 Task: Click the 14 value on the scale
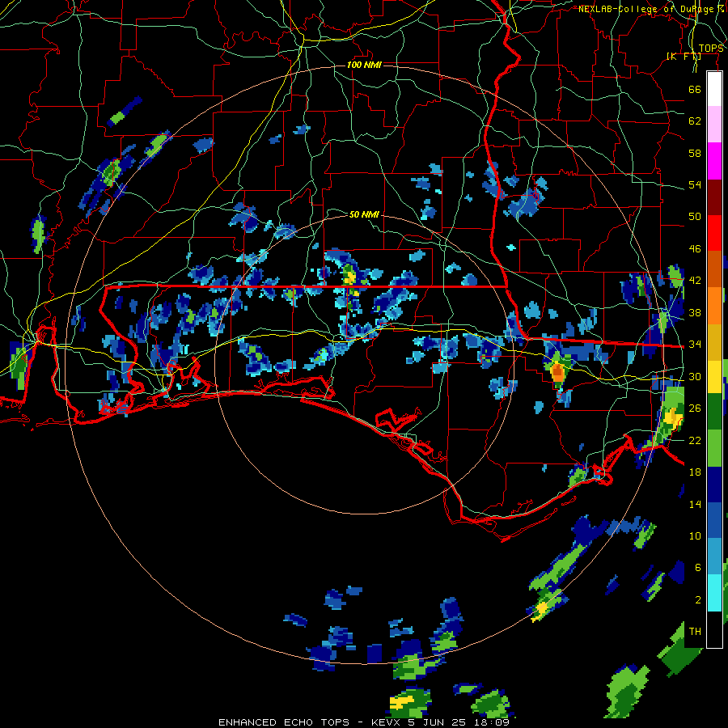[x=695, y=504]
